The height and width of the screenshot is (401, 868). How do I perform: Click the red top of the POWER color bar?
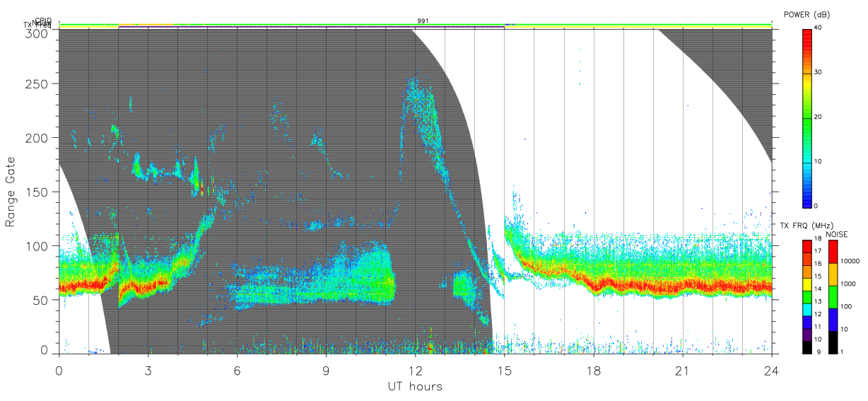[x=807, y=37]
